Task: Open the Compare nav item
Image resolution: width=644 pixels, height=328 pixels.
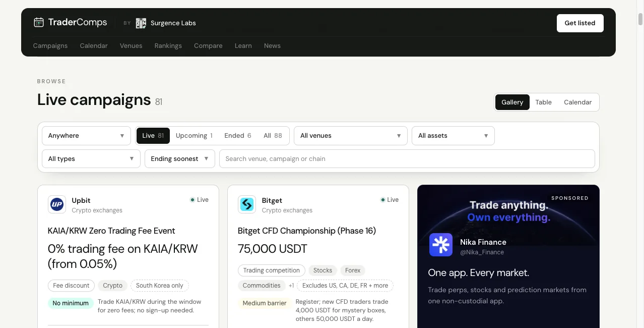Action: 208,46
